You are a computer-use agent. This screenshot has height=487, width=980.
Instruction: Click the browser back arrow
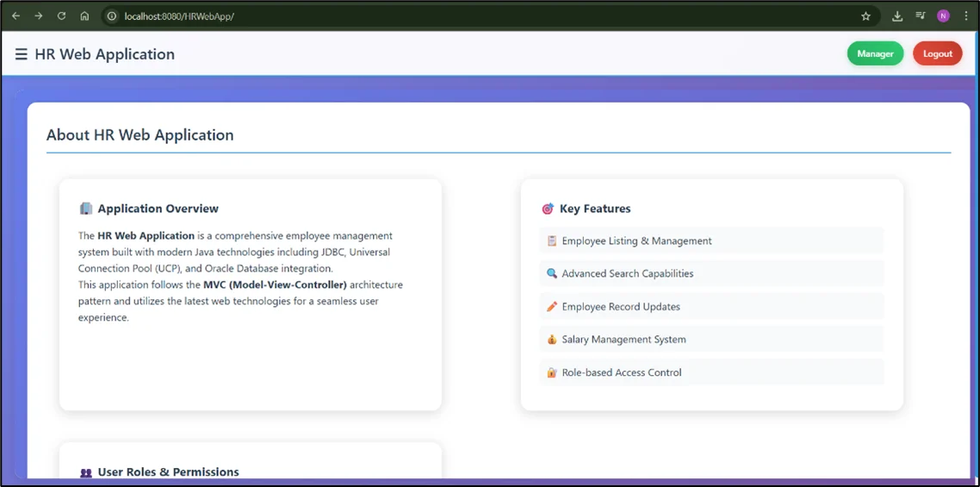(x=16, y=16)
